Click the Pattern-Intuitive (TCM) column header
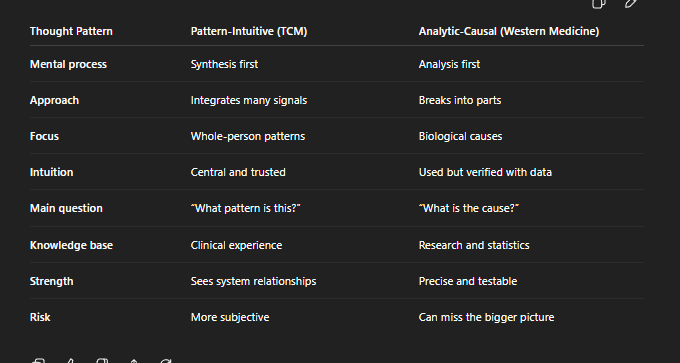The height and width of the screenshot is (363, 680). tap(249, 31)
